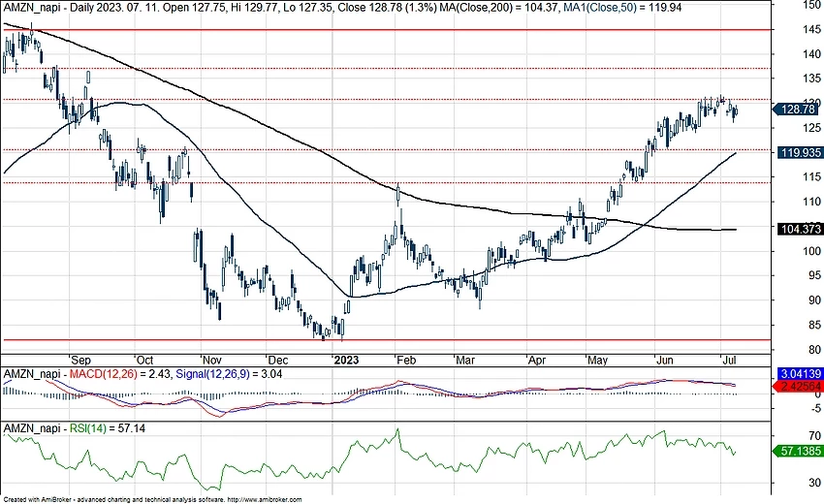
Task: Click the 57.1385 RSI value label
Action: 797,451
